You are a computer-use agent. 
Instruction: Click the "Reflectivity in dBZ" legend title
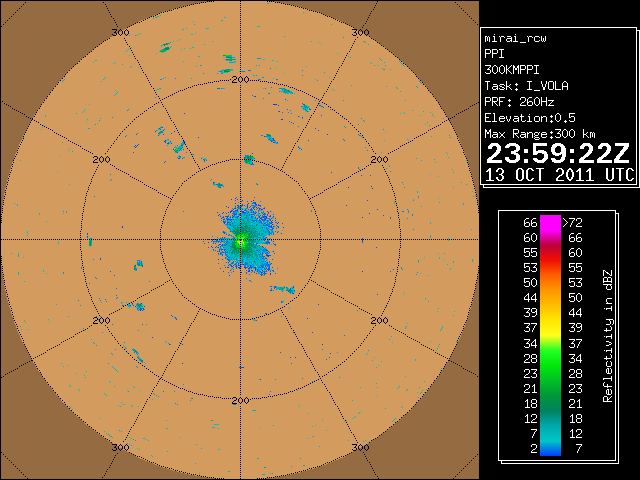click(608, 336)
